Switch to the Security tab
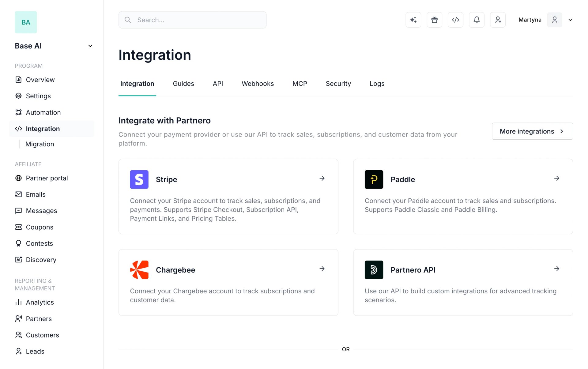 pyautogui.click(x=338, y=84)
